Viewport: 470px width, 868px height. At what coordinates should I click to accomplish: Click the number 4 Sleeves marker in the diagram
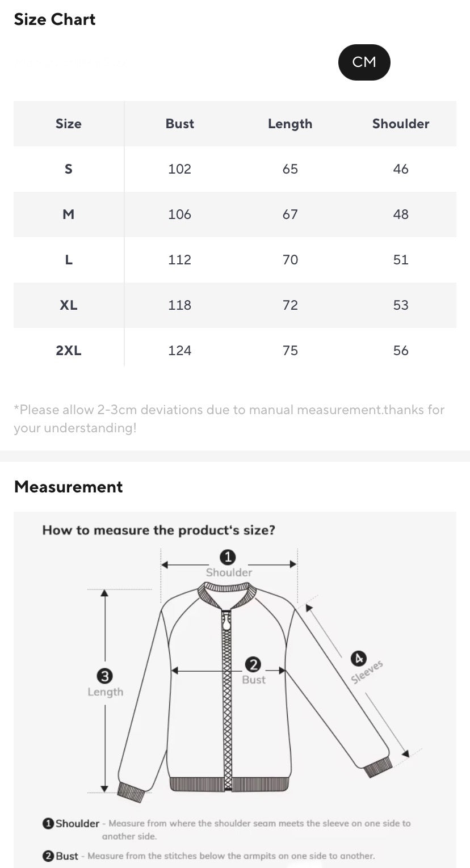click(x=358, y=658)
